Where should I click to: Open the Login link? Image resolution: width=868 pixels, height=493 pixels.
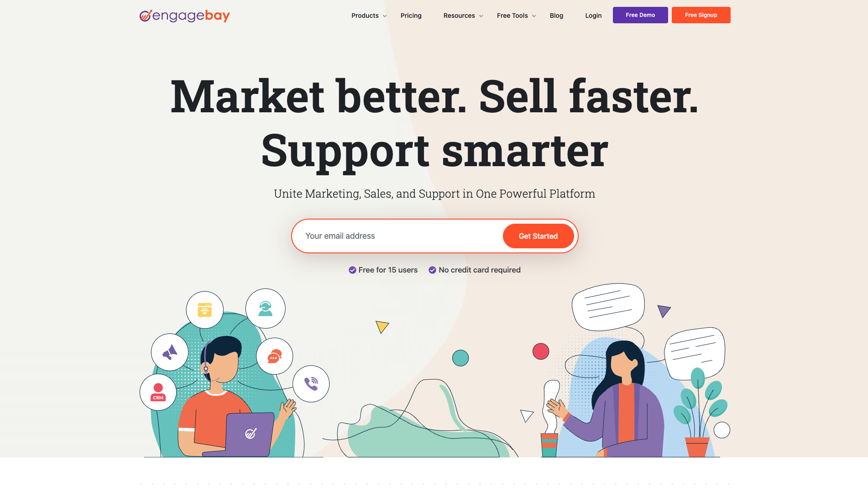(593, 16)
